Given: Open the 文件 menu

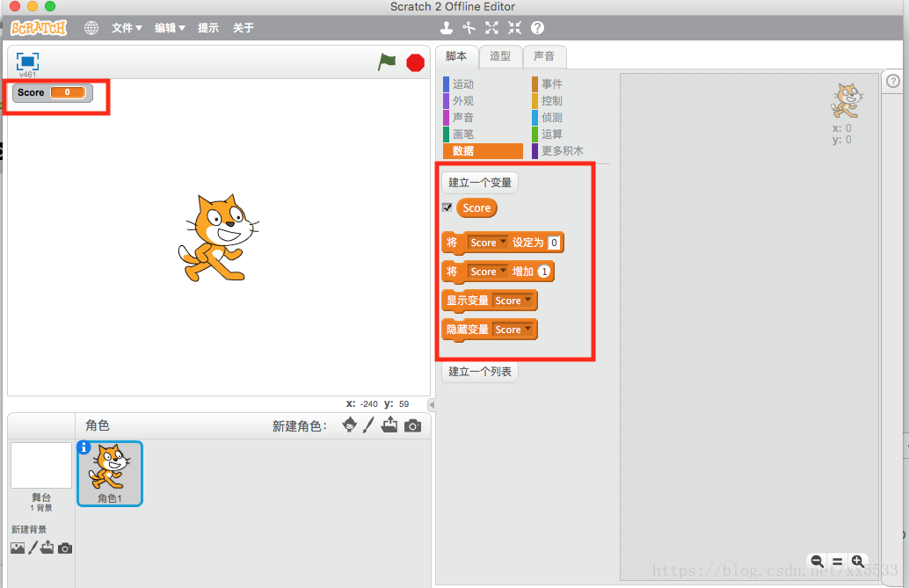Looking at the screenshot, I should 127,28.
